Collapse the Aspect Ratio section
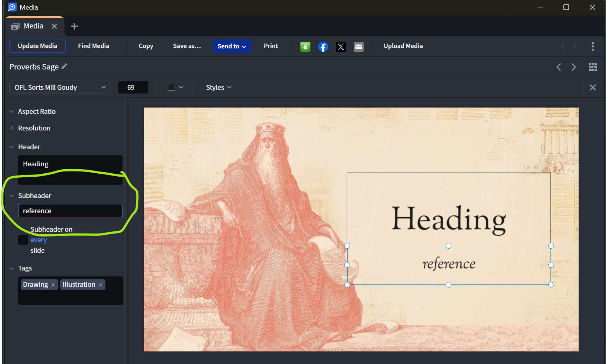Viewport: 606px width, 364px height. pos(11,112)
